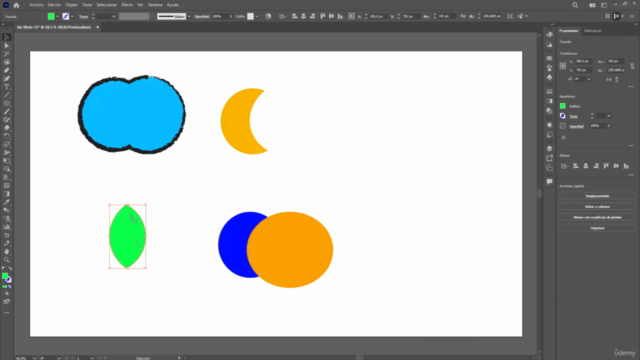Click green fill swatch in control bar
The width and height of the screenshot is (640, 360).
(51, 16)
